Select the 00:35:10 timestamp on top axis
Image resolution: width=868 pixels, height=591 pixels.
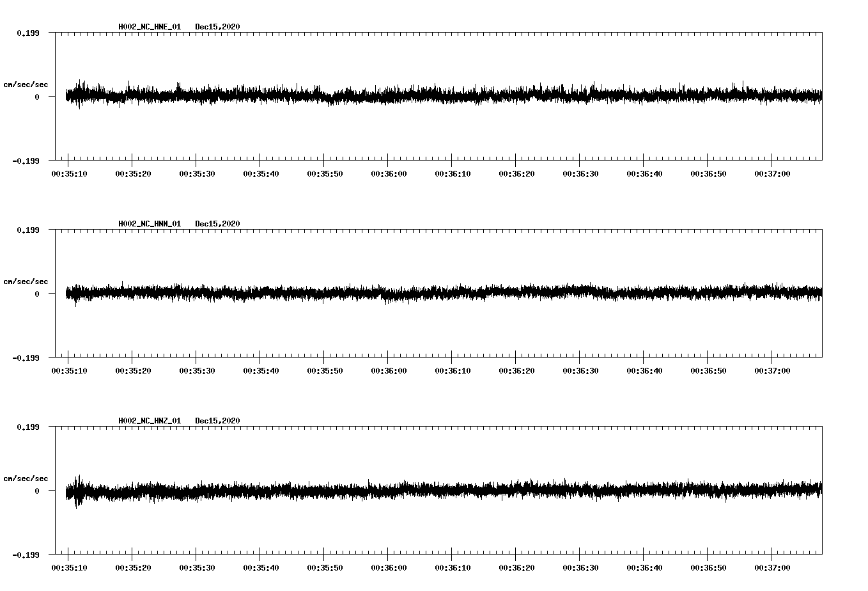click(69, 173)
